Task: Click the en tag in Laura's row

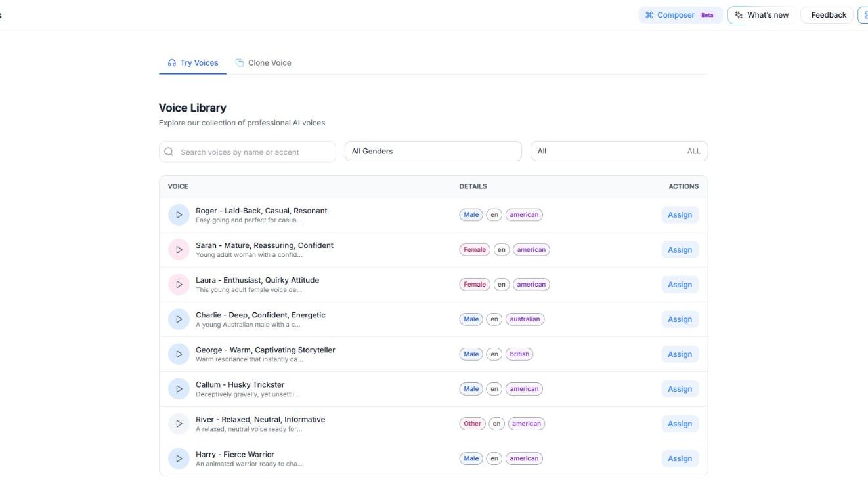Action: pos(502,285)
